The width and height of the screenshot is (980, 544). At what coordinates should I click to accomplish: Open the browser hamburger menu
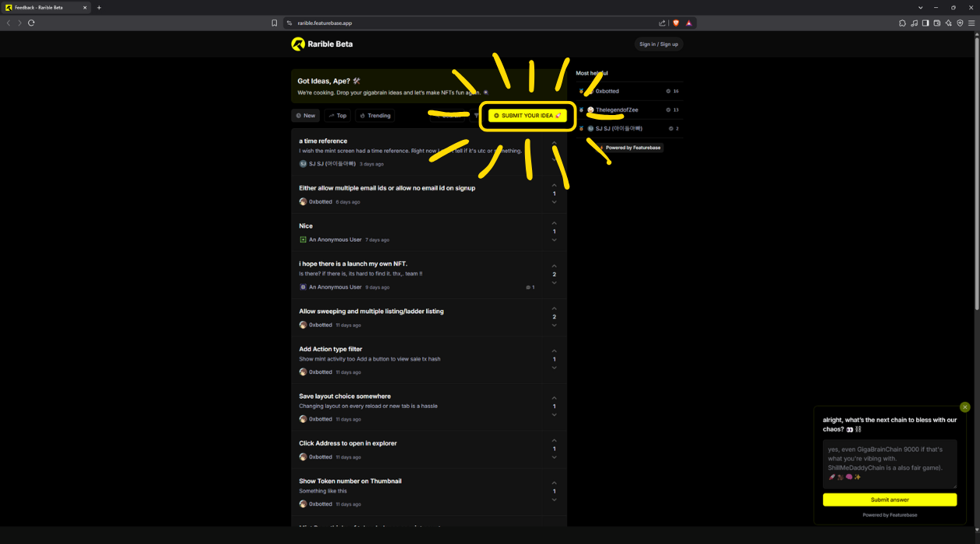pyautogui.click(x=971, y=23)
